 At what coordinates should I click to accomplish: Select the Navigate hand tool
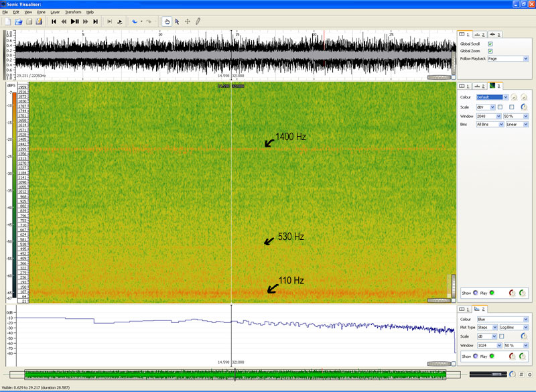[x=167, y=21]
